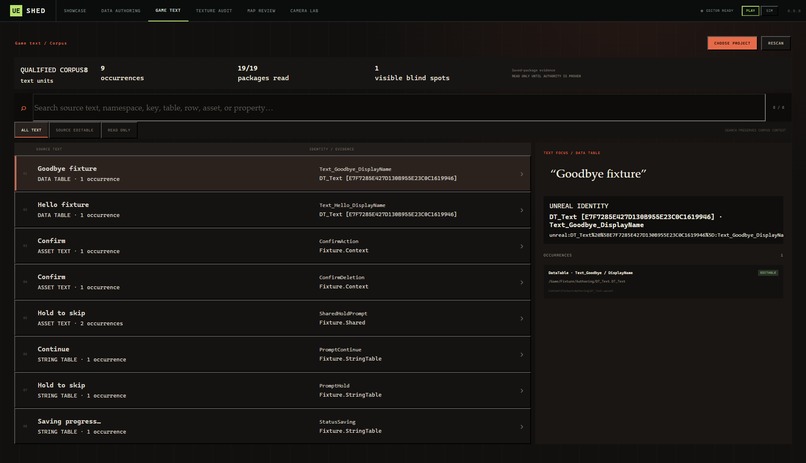Expand the StatusSaving row chevron
The height and width of the screenshot is (463, 806).
click(x=521, y=427)
